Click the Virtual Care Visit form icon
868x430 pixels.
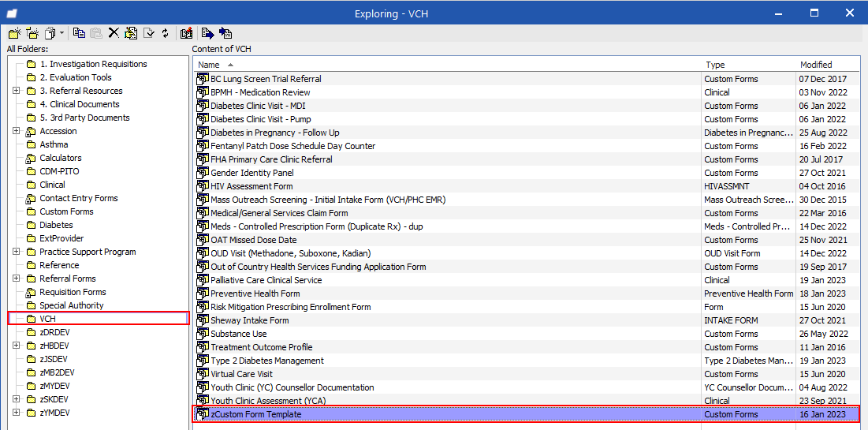point(203,374)
